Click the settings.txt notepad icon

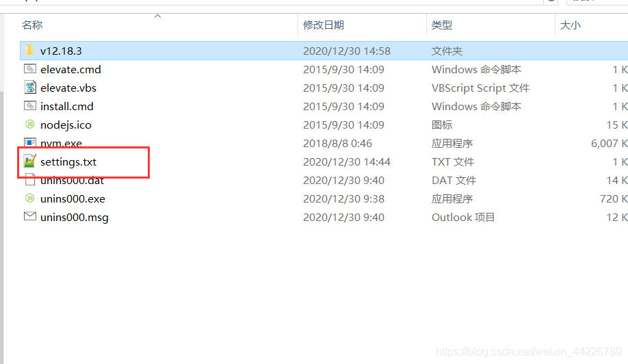[x=30, y=161]
